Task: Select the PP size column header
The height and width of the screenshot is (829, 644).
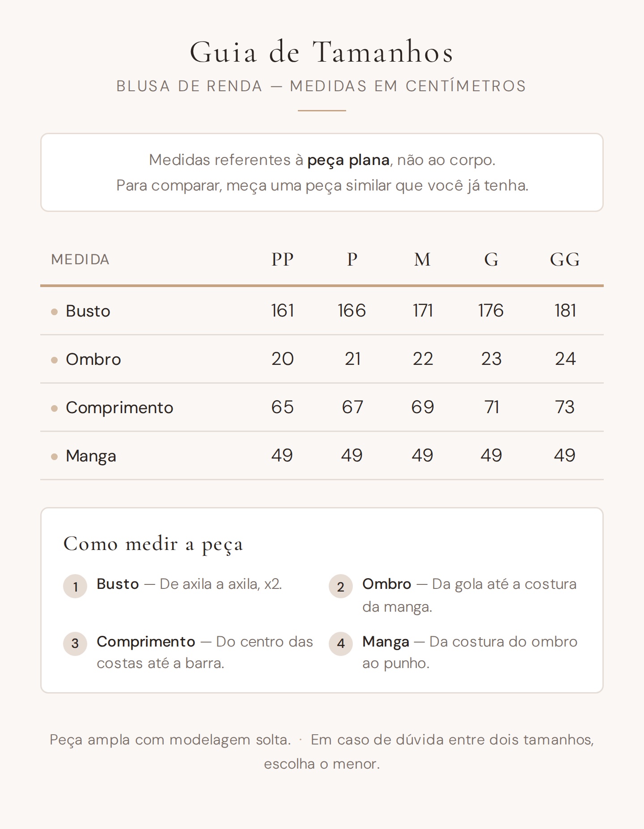Action: pyautogui.click(x=282, y=259)
